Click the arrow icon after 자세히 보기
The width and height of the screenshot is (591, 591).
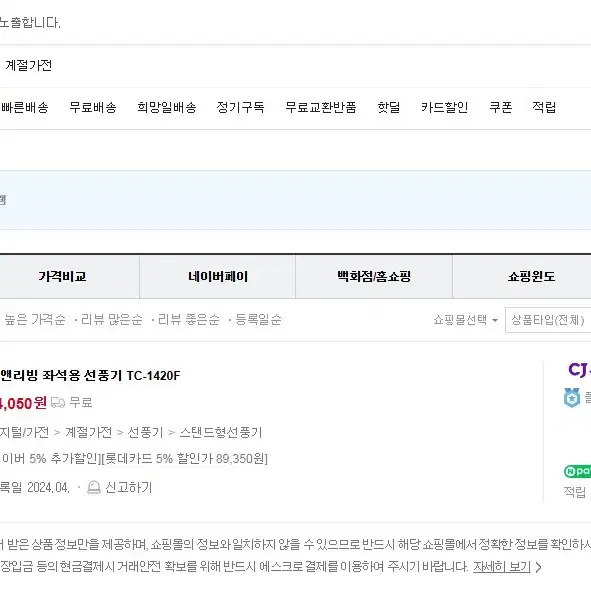point(539,567)
